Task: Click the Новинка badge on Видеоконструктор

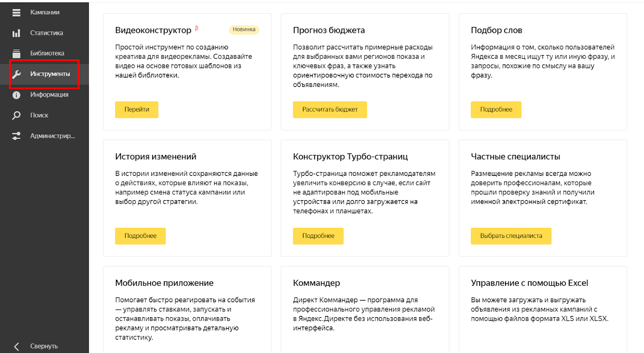Action: point(244,29)
